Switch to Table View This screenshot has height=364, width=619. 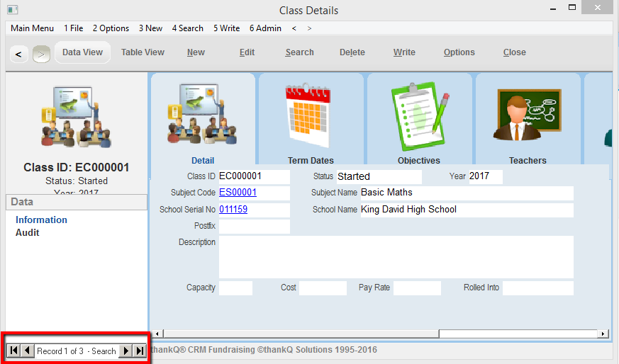pyautogui.click(x=143, y=52)
